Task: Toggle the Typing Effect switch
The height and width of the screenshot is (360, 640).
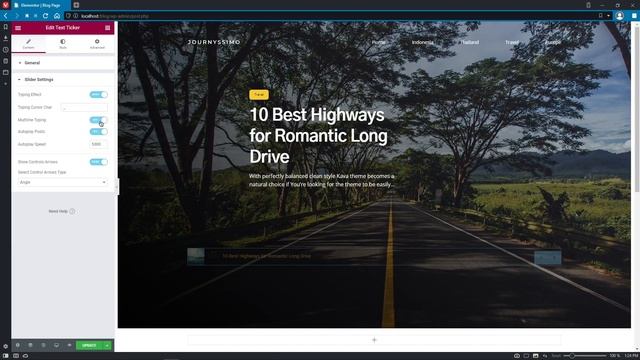Action: tap(98, 95)
